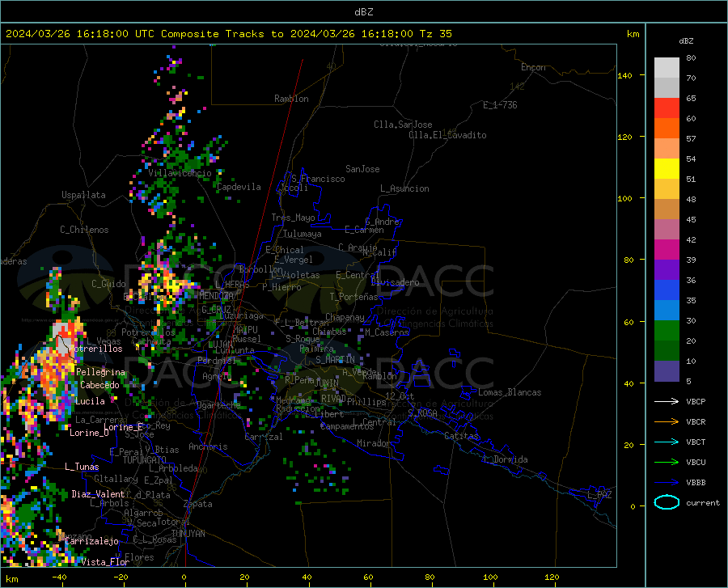Click the Potrerillos label near gray cell
Screen dimensions: 728x588
point(98,349)
